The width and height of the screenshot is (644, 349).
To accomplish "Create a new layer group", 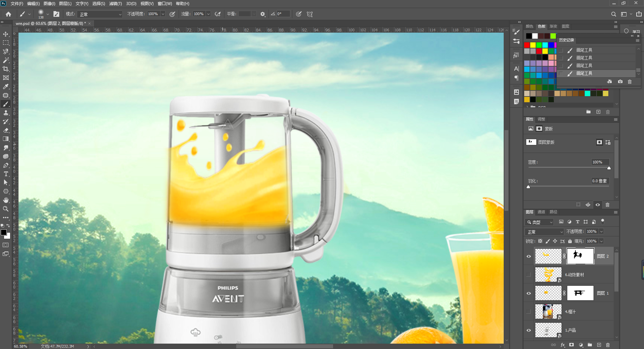I will [x=590, y=345].
